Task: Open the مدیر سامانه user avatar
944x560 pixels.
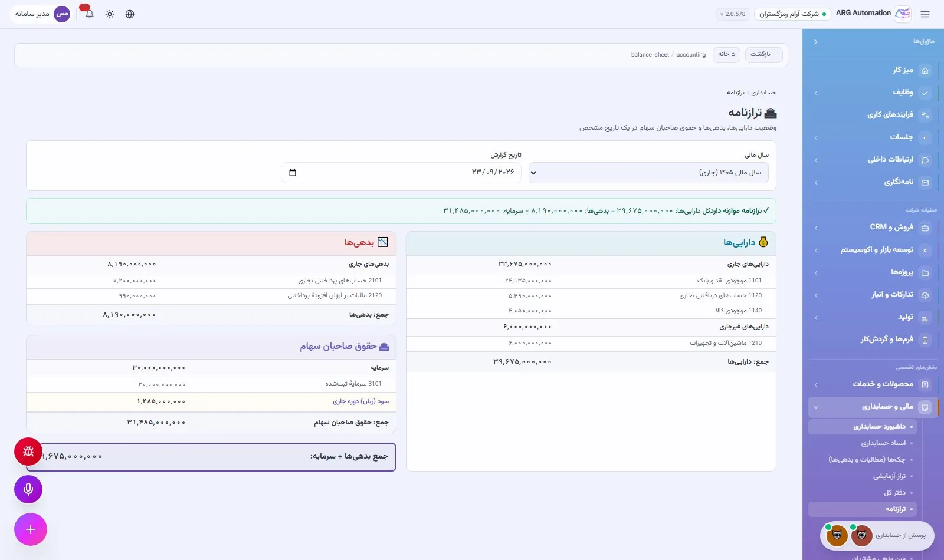Action: 62,14
